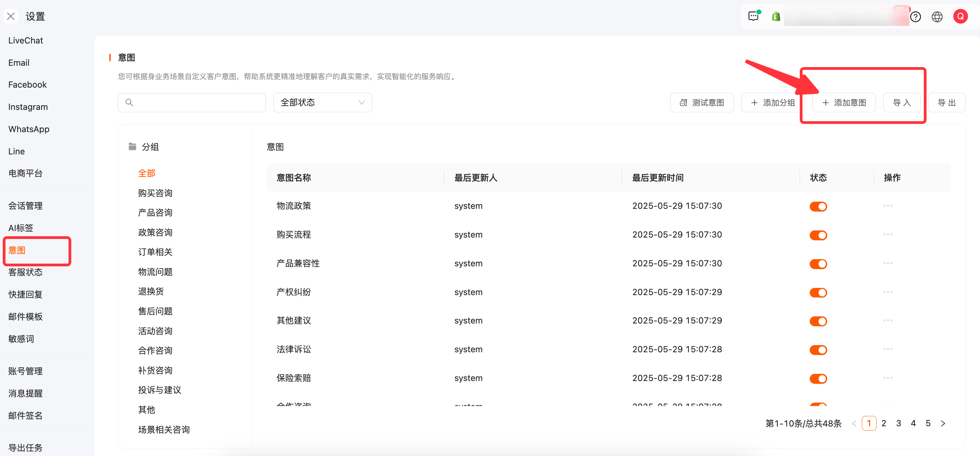Go to page 2
This screenshot has width=980, height=456.
(x=884, y=423)
